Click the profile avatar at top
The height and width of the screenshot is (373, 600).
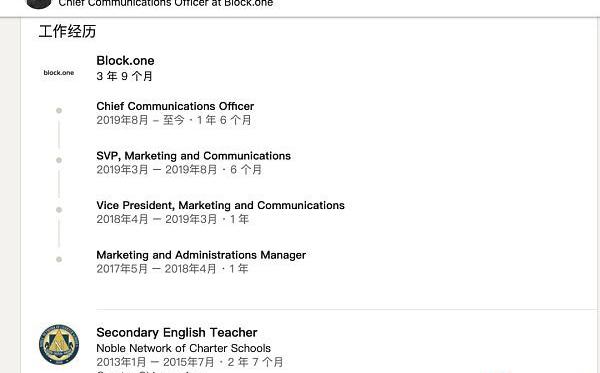coord(38,4)
